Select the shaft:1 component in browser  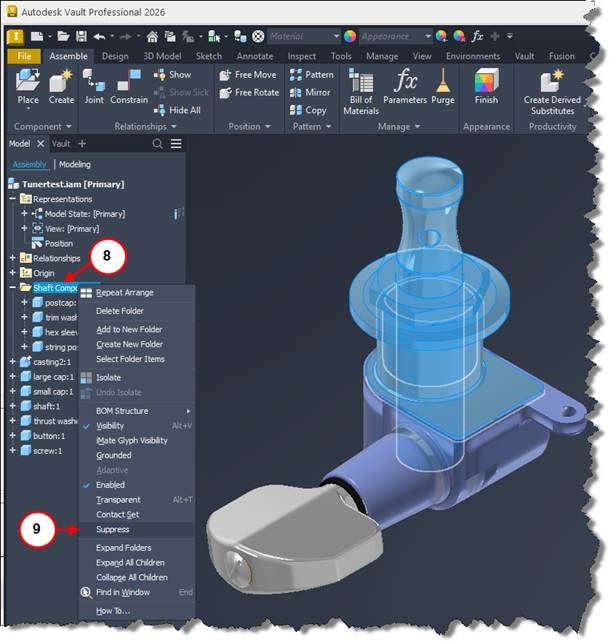coord(46,406)
